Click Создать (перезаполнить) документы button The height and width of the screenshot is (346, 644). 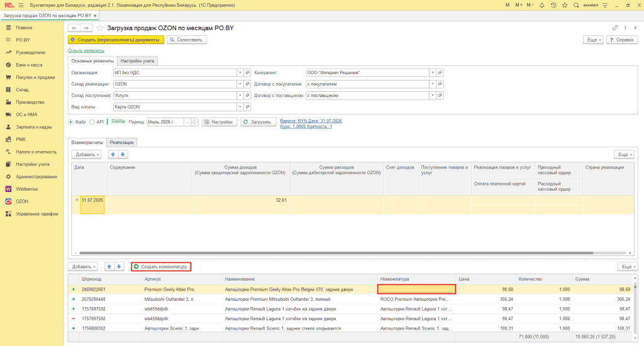116,40
